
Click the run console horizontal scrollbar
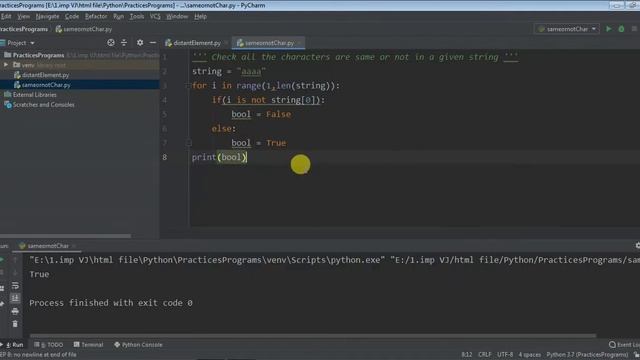click(313, 336)
